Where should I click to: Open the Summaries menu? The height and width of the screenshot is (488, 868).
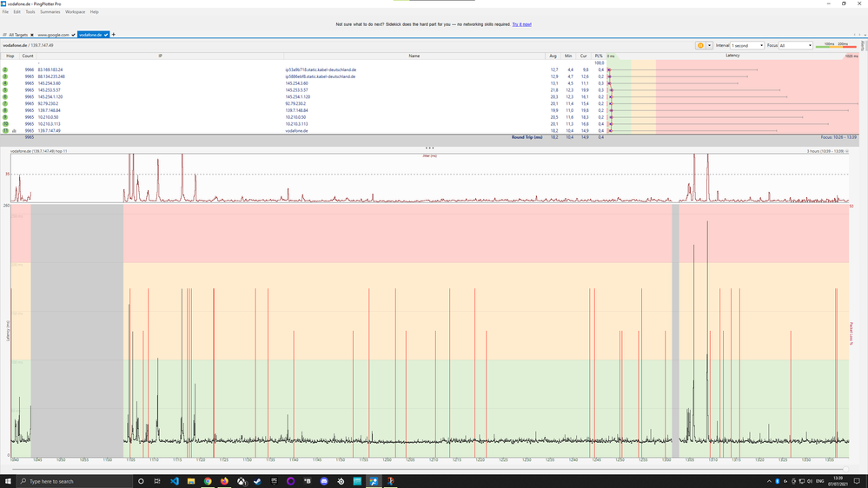coord(50,12)
